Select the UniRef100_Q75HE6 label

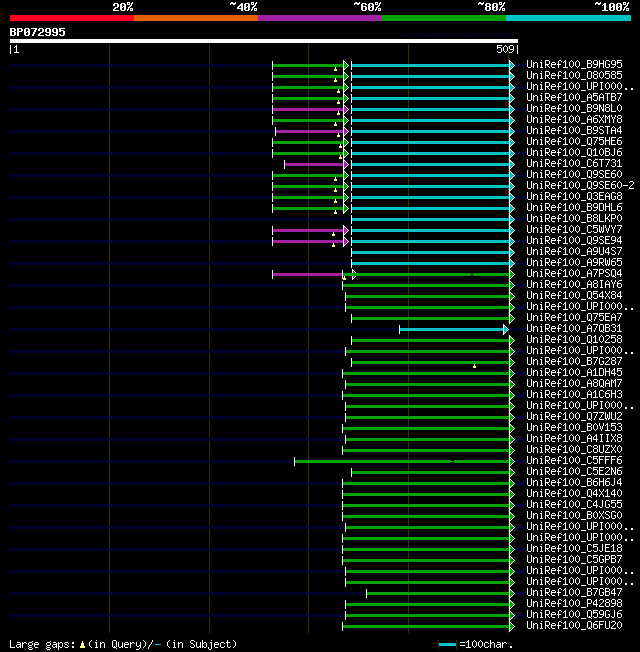[x=574, y=141]
